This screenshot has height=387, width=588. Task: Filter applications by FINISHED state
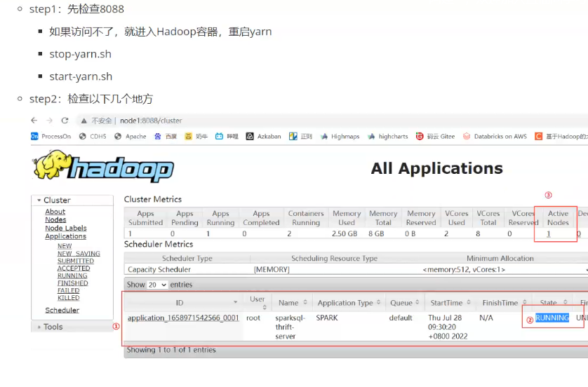(73, 283)
